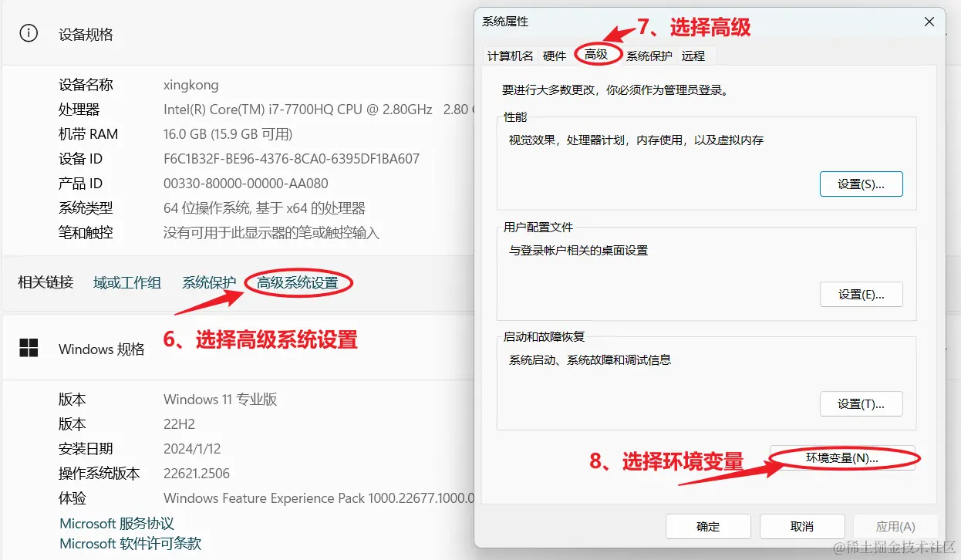Select the 高级 tab
The height and width of the screenshot is (560, 961).
point(596,55)
